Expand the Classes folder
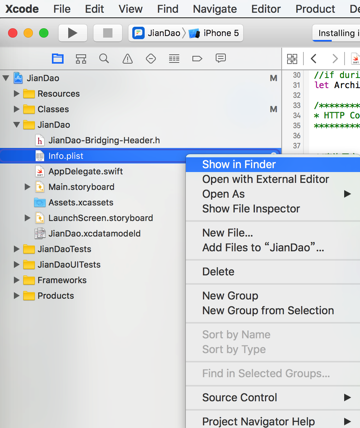360x428 pixels. 16,109
